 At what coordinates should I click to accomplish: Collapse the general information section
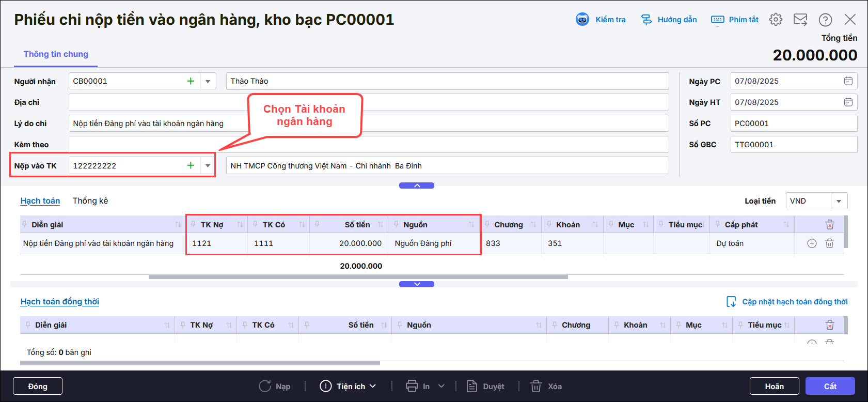coord(417,185)
